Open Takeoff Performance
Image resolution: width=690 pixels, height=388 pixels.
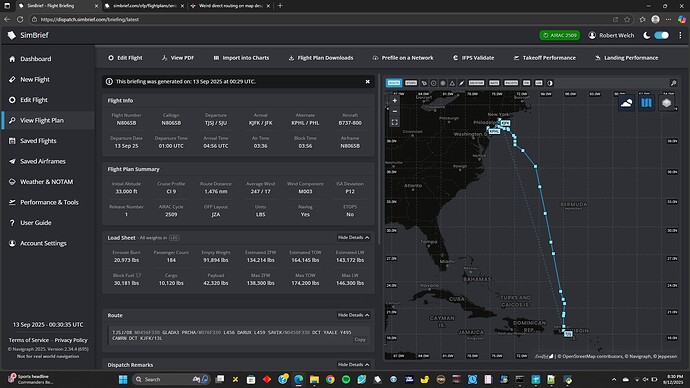pyautogui.click(x=544, y=58)
